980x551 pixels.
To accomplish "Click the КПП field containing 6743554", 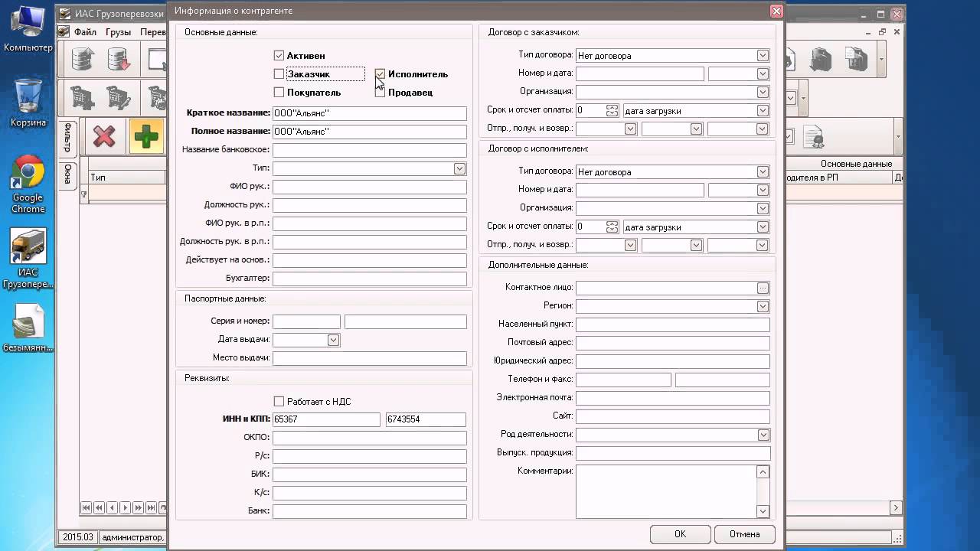I will click(426, 419).
